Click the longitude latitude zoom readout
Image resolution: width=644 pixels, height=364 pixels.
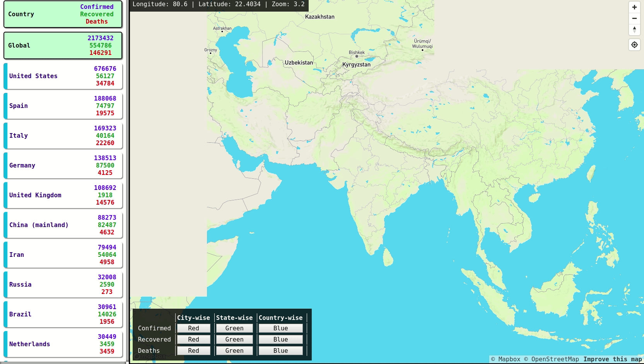click(x=219, y=4)
